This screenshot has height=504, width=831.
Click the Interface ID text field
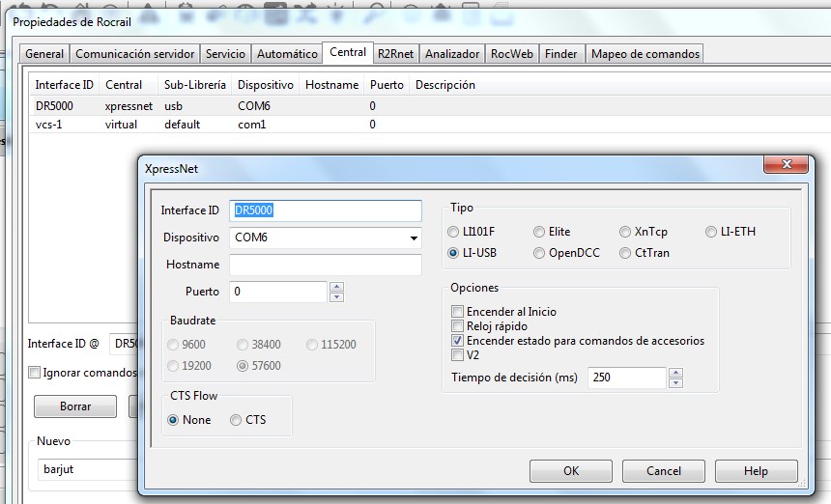(326, 210)
